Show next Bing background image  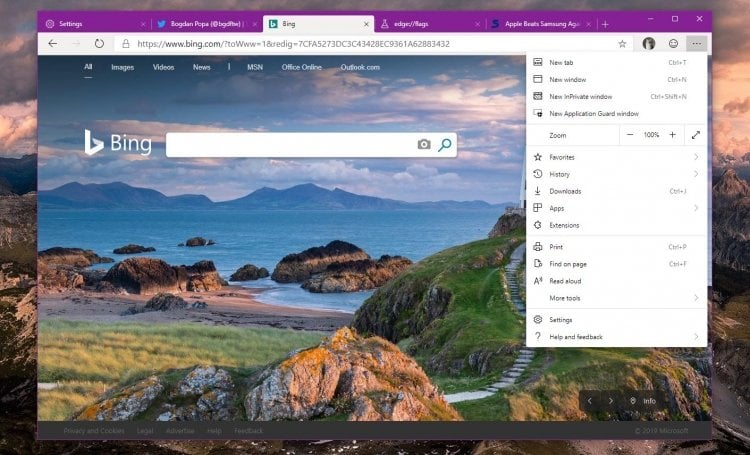click(611, 401)
